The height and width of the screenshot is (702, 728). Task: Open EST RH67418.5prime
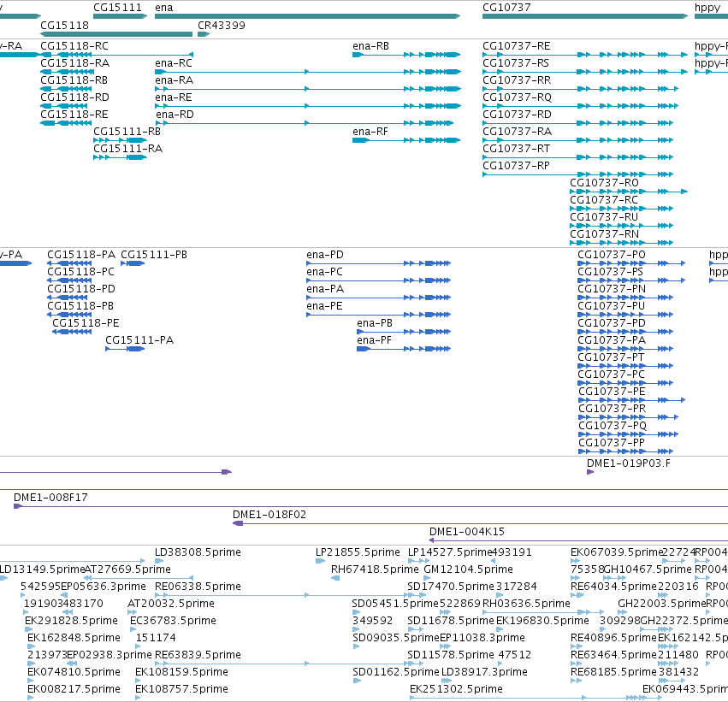(x=375, y=569)
